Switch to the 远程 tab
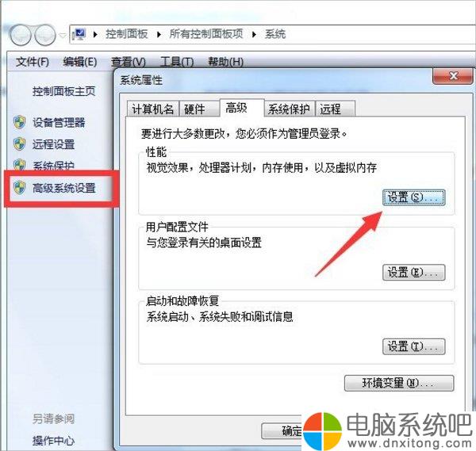Screen dimensions: 476x451 335,109
